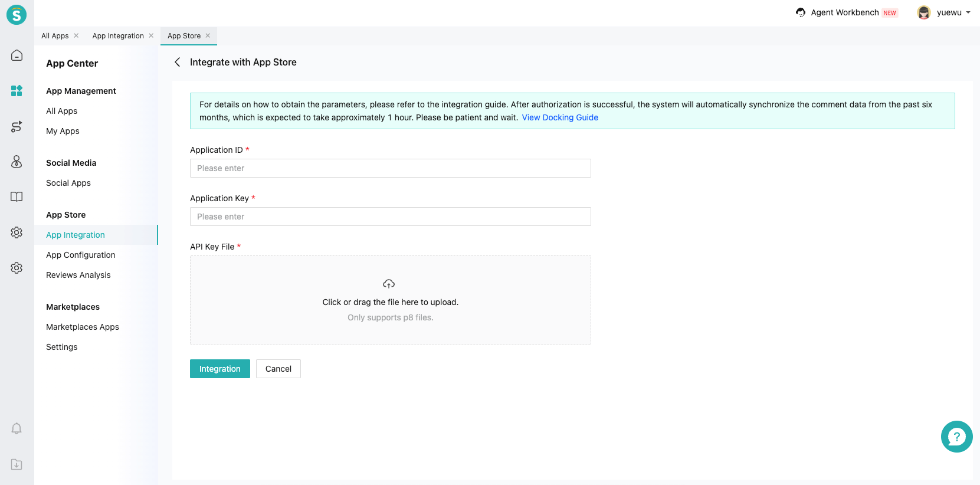The width and height of the screenshot is (980, 485).
Task: Open the knowledge book icon in rail
Action: click(x=17, y=197)
